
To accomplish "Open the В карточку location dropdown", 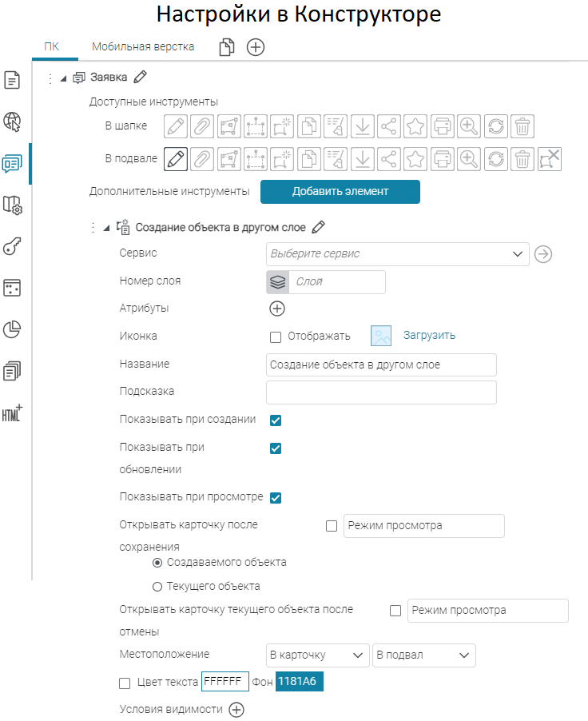I will coord(317,655).
